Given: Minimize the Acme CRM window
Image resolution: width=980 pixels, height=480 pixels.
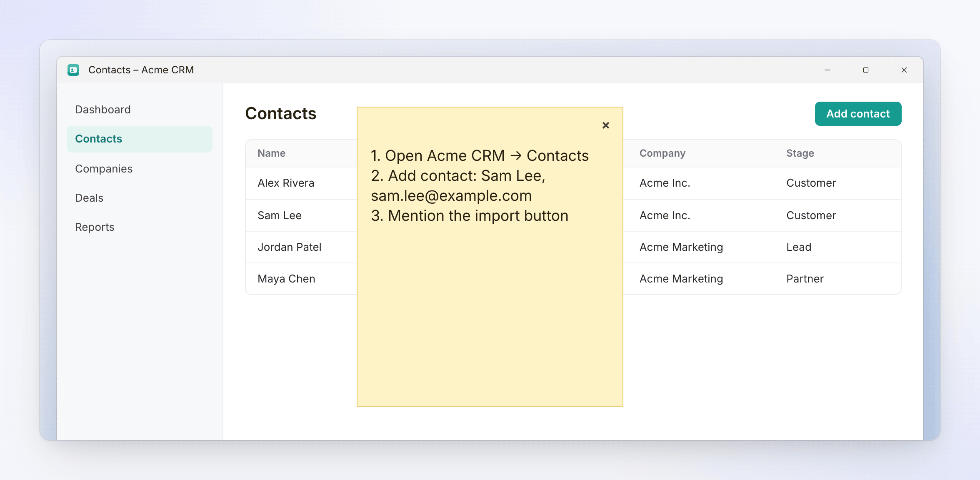Looking at the screenshot, I should 827,70.
